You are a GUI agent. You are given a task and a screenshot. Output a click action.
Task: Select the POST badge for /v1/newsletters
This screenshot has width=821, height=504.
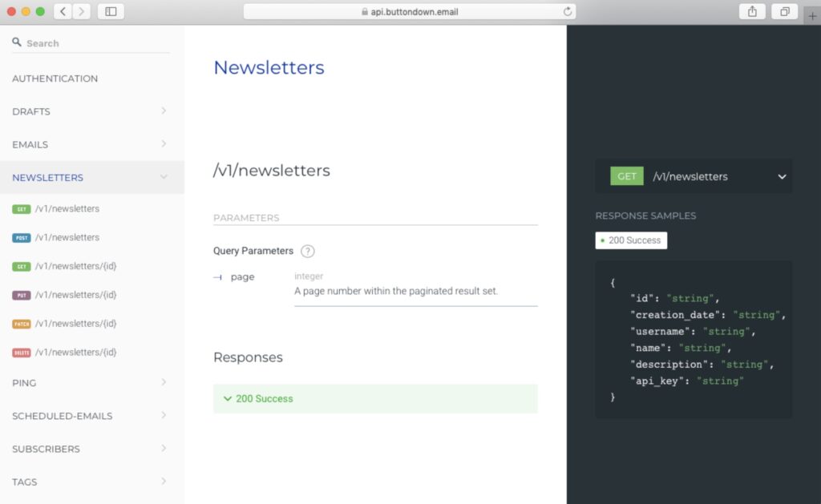(20, 237)
